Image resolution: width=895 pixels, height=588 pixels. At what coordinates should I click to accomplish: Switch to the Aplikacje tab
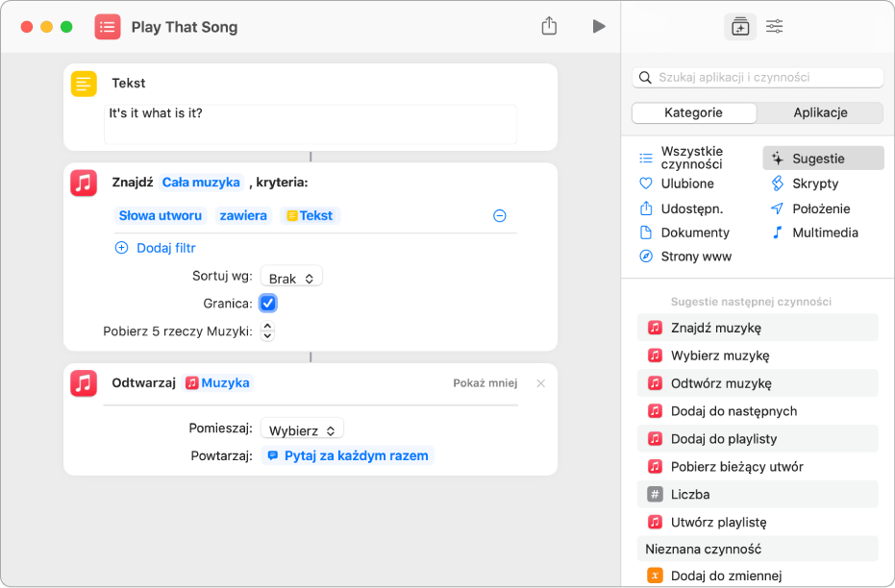pos(820,113)
